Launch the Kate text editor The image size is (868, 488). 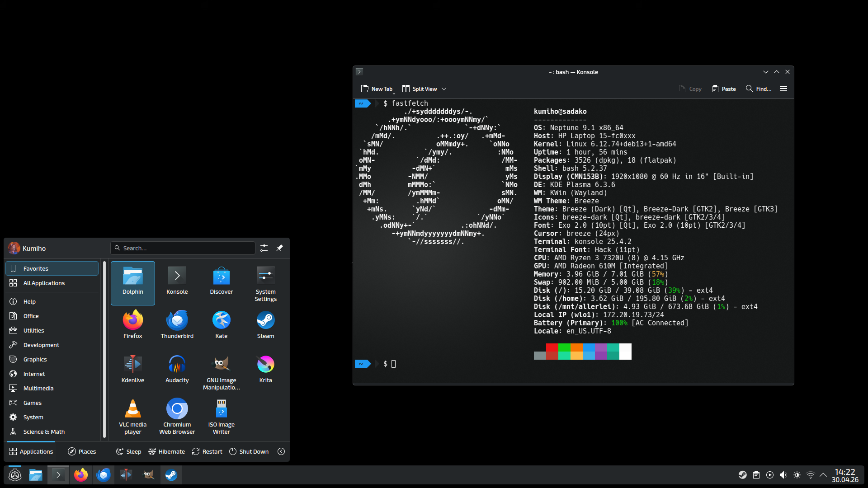point(221,327)
